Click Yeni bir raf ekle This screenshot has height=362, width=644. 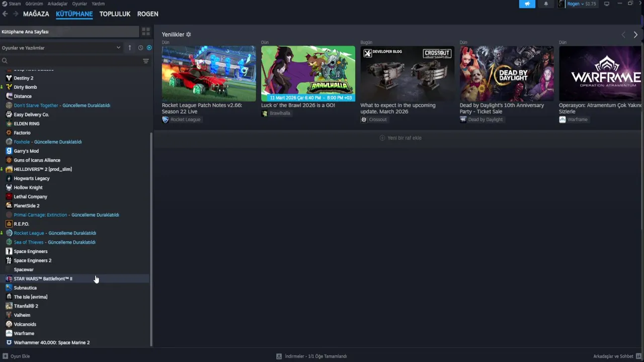pyautogui.click(x=400, y=138)
